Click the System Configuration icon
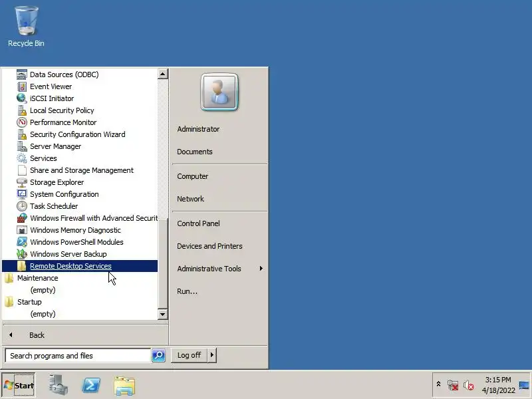 click(22, 194)
